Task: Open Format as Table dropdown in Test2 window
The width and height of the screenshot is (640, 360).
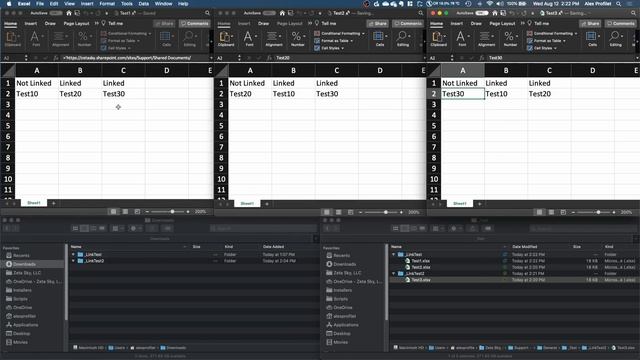Action: 333,41
